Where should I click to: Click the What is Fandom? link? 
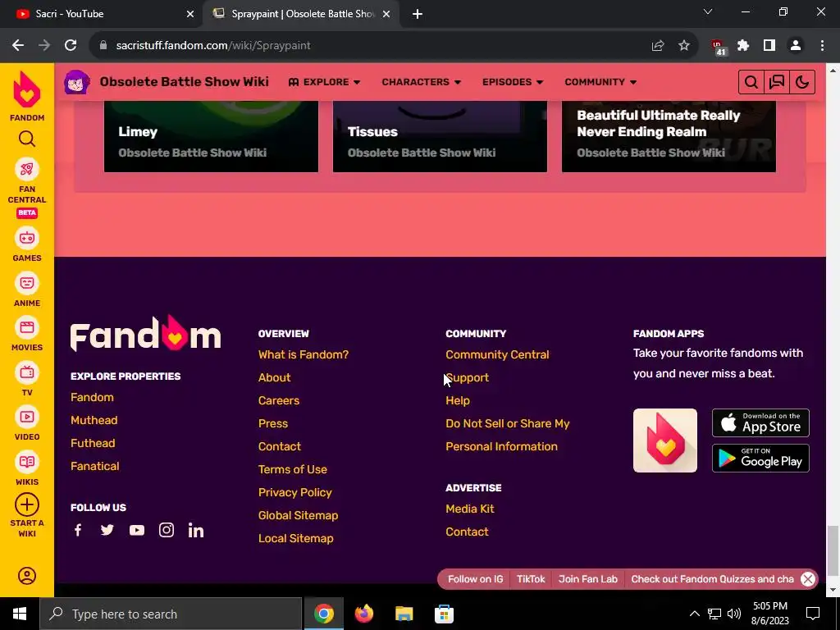pos(304,354)
